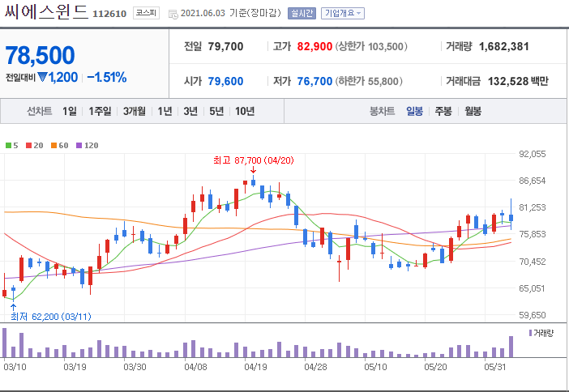Image resolution: width=569 pixels, height=392 pixels.
Task: Select the 1일 line chart tab
Action: pos(70,111)
